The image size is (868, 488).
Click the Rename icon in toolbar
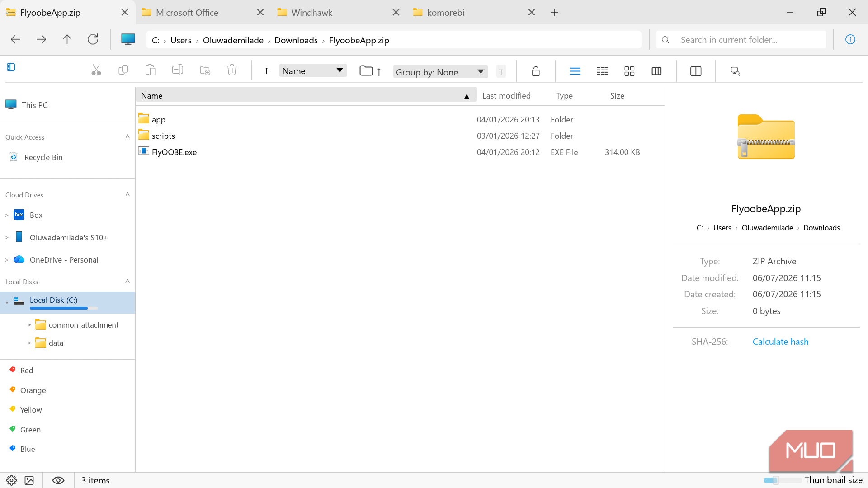point(178,70)
